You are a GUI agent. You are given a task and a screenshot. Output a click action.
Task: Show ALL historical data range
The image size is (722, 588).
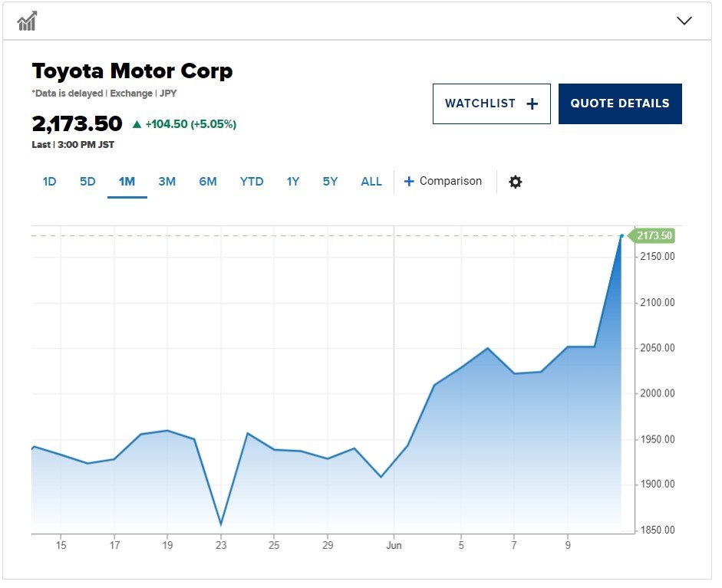(371, 182)
